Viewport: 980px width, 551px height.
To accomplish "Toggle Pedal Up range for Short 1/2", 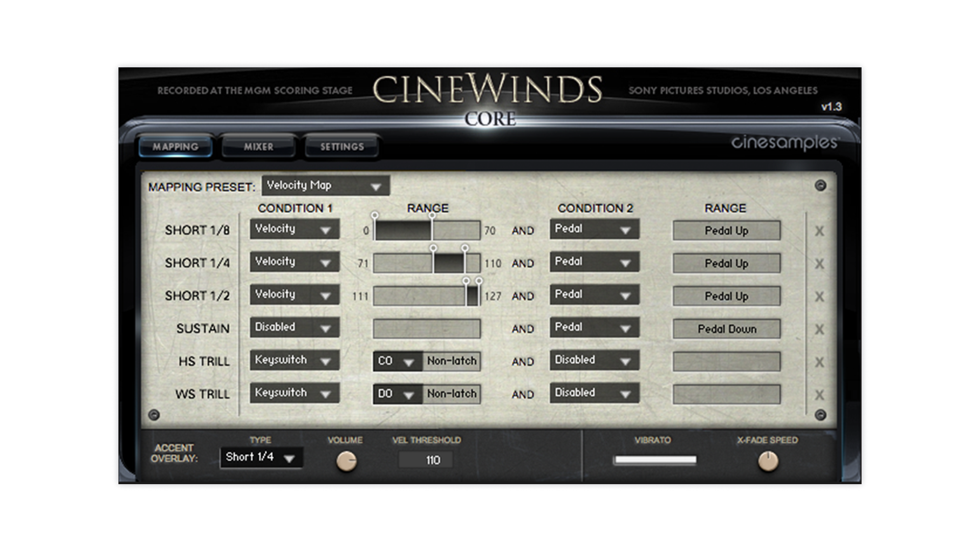I will (x=726, y=296).
